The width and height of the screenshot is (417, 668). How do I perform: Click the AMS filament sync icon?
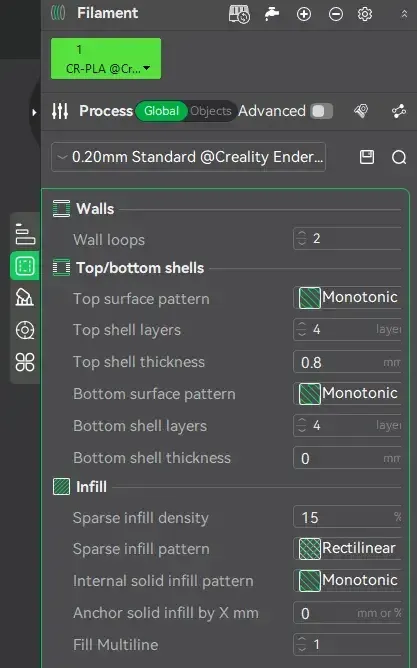pyautogui.click(x=239, y=14)
